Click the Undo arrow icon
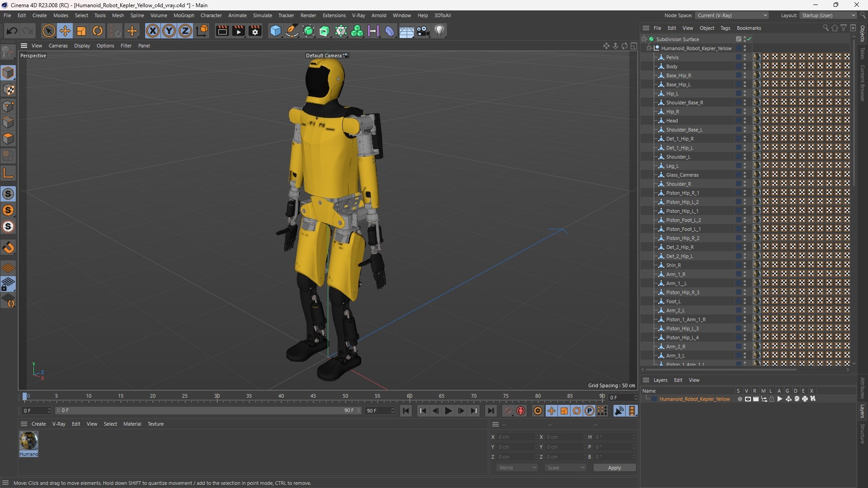This screenshot has width=868, height=488. pyautogui.click(x=12, y=31)
